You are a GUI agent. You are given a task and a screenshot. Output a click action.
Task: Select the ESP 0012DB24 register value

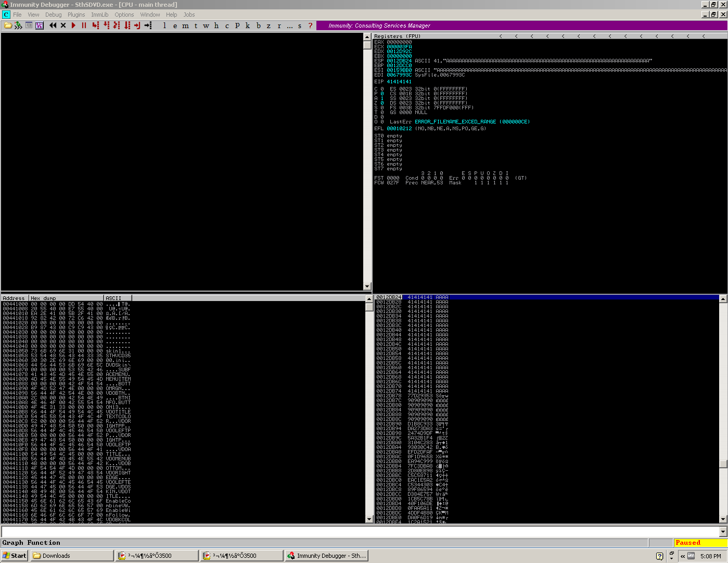[399, 61]
